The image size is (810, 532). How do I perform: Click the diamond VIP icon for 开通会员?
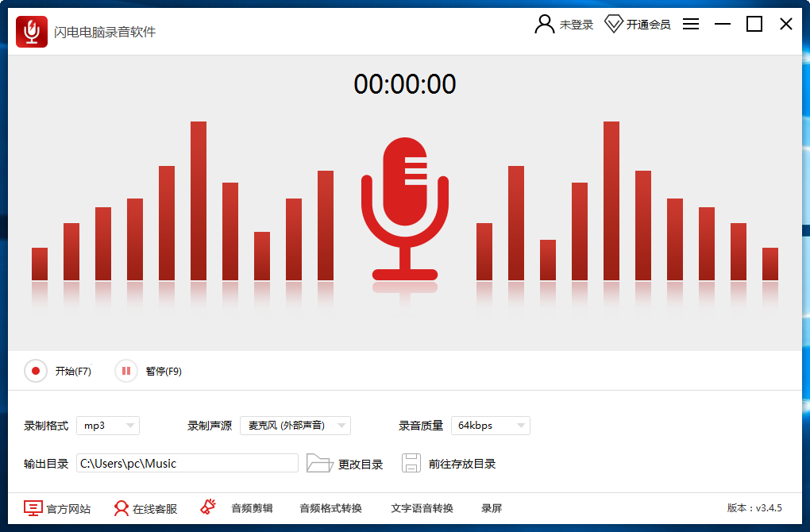(x=613, y=24)
